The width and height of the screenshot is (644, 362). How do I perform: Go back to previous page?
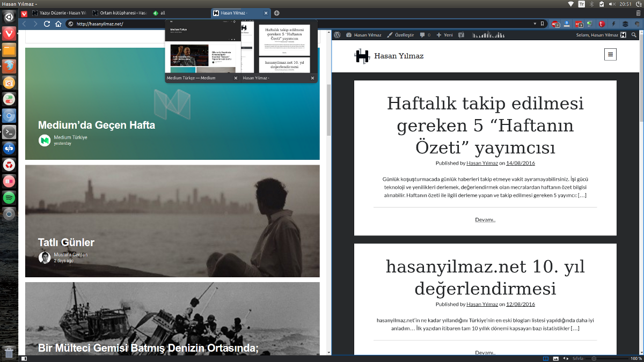click(24, 24)
